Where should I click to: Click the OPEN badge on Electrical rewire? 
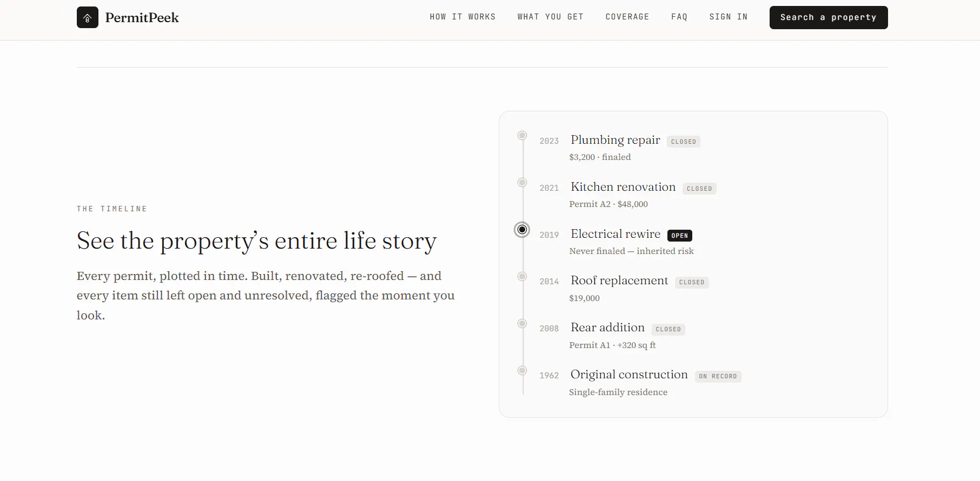[680, 236]
